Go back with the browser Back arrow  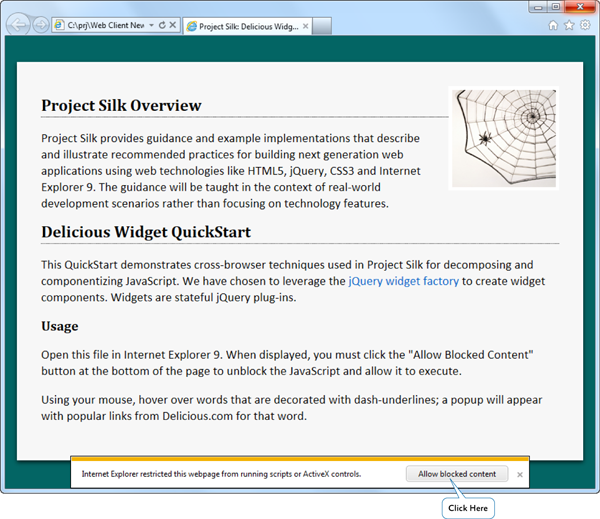click(x=18, y=25)
